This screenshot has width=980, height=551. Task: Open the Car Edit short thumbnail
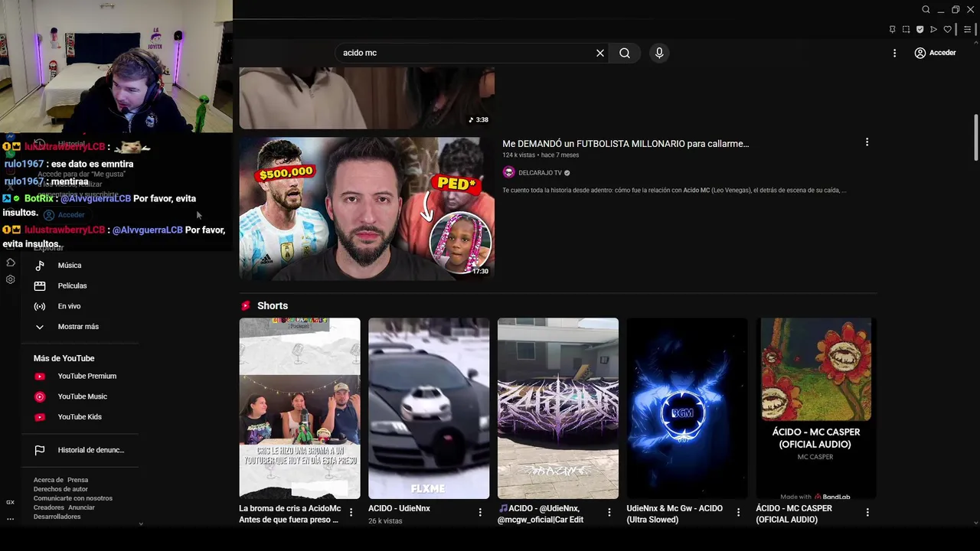click(x=558, y=408)
